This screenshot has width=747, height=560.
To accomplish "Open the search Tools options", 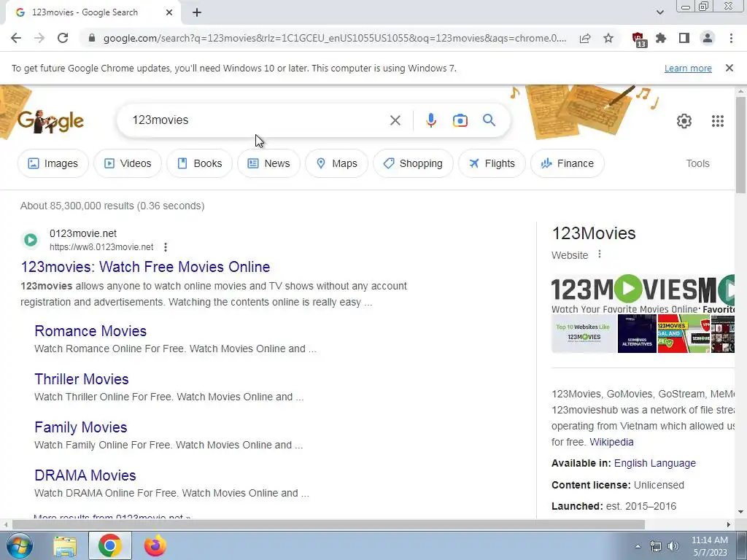I will [697, 163].
